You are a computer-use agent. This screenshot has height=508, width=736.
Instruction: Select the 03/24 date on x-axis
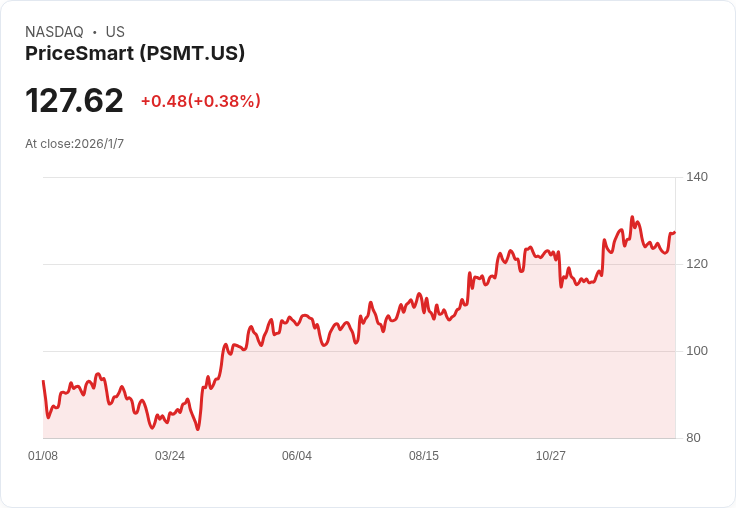point(170,456)
